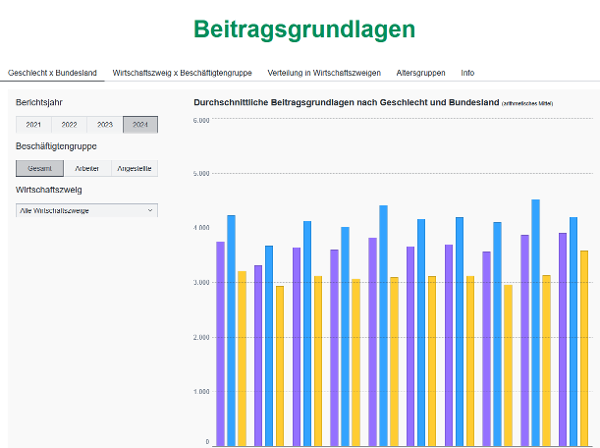600x448 pixels.
Task: Go to the Altersgruppen tab
Action: 421,73
